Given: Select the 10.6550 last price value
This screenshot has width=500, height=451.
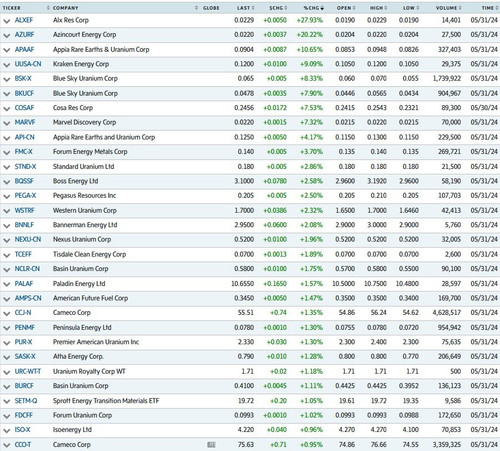Looking at the screenshot, I should (242, 284).
